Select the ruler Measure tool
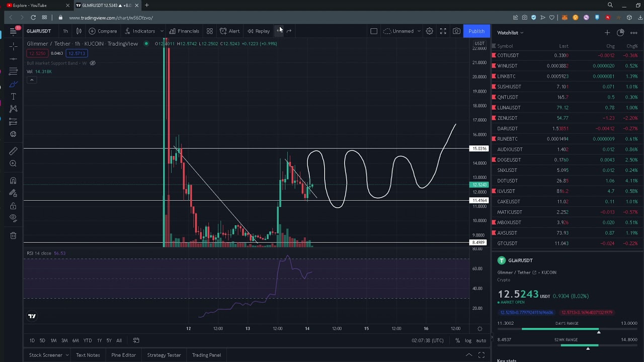This screenshot has width=644, height=362. [13, 151]
